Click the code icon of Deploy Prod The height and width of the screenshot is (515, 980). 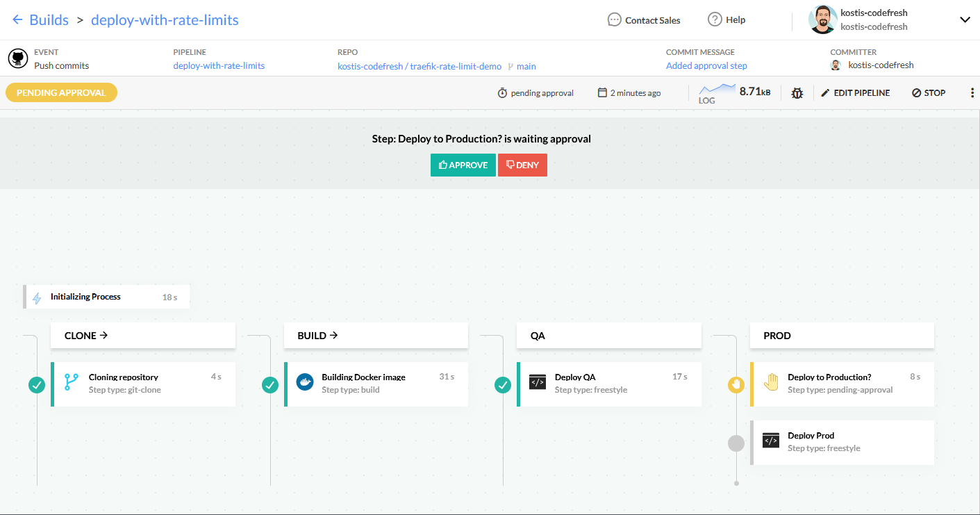[x=771, y=441]
